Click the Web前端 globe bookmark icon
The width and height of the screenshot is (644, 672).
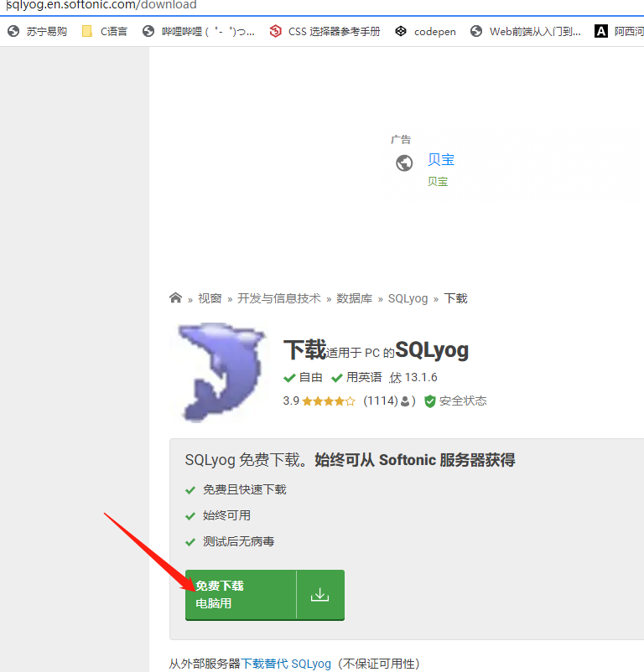point(476,31)
